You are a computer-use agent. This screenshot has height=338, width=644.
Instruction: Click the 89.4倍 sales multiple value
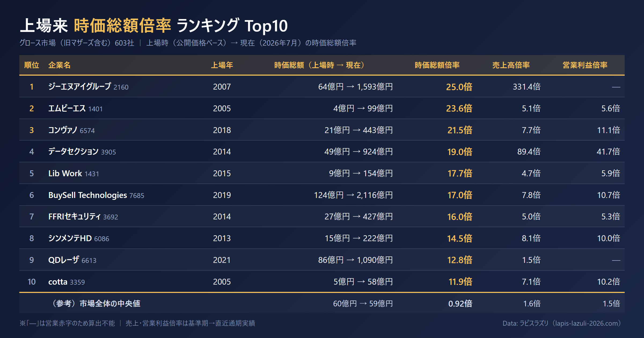click(x=529, y=152)
